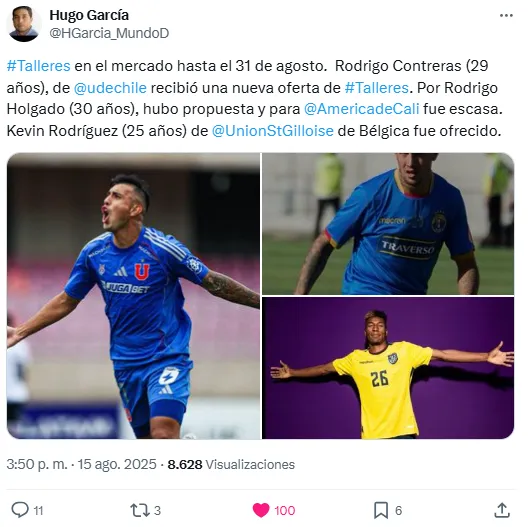Click the @HGarcia_MundoD handle
The height and width of the screenshot is (527, 528).
[109, 33]
